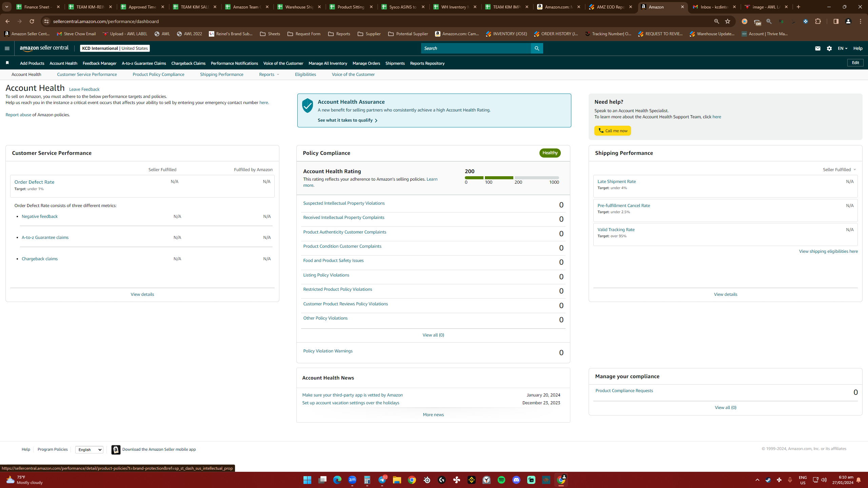This screenshot has width=868, height=488.
Task: Expand the Chrome tab search chevron
Action: 7,7
